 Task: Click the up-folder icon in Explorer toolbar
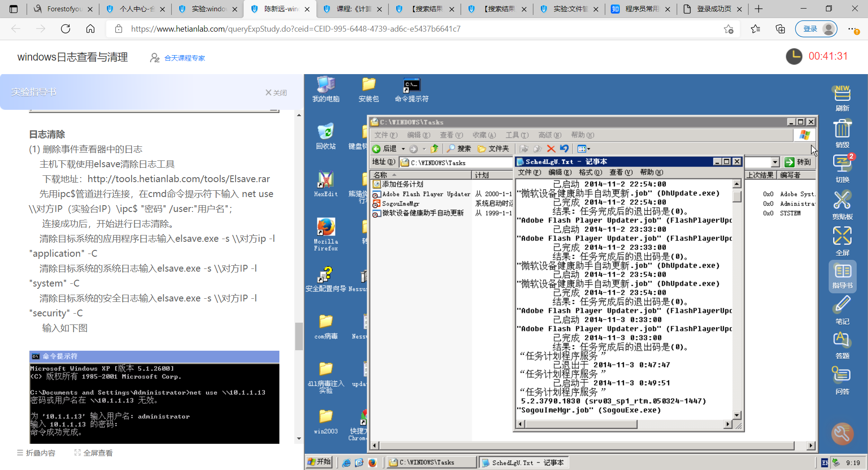(x=434, y=149)
